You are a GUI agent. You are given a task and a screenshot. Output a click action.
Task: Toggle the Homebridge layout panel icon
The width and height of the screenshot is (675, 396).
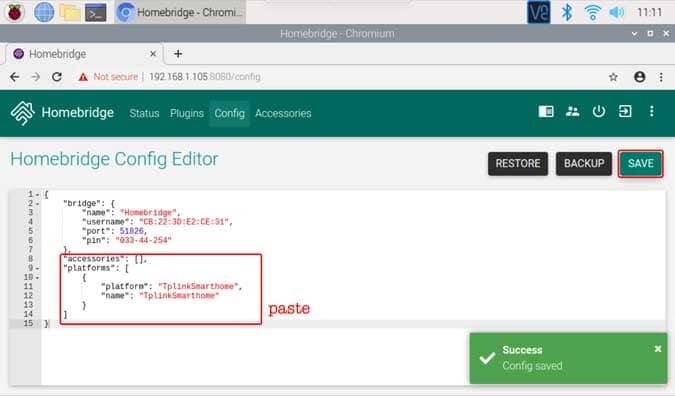point(546,111)
